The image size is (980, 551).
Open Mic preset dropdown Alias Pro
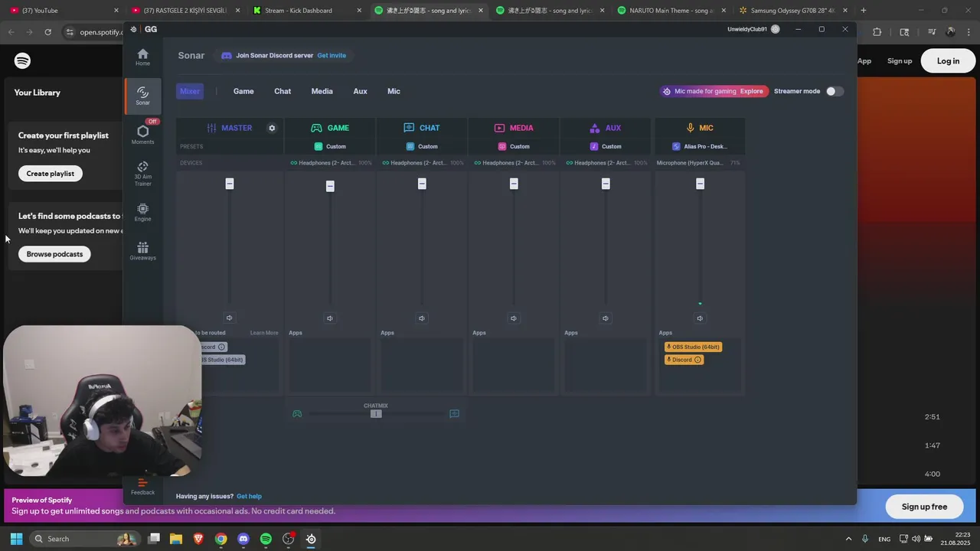(700, 146)
